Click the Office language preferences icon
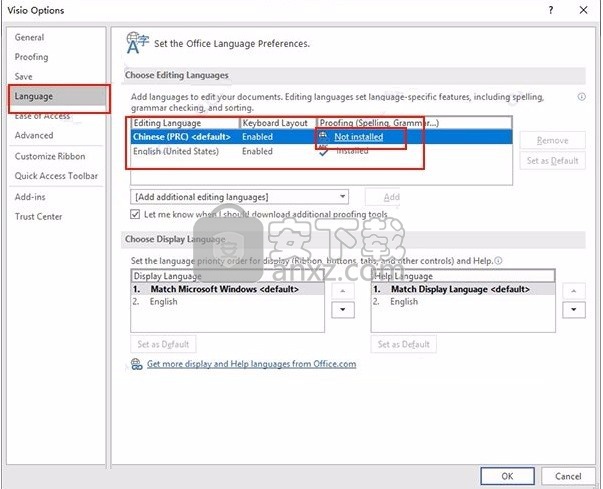Viewport: 603px width, 489px height. (x=137, y=43)
